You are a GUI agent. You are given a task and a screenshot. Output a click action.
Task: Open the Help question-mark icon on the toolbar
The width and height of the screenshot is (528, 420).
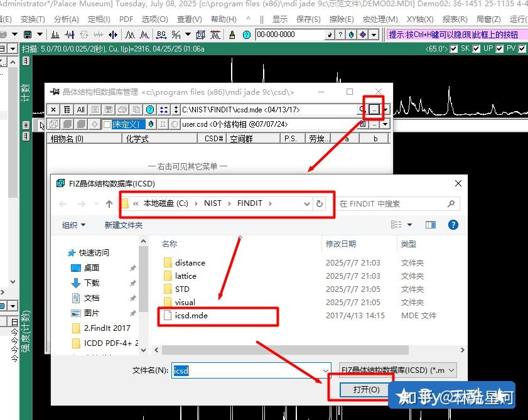point(245,35)
